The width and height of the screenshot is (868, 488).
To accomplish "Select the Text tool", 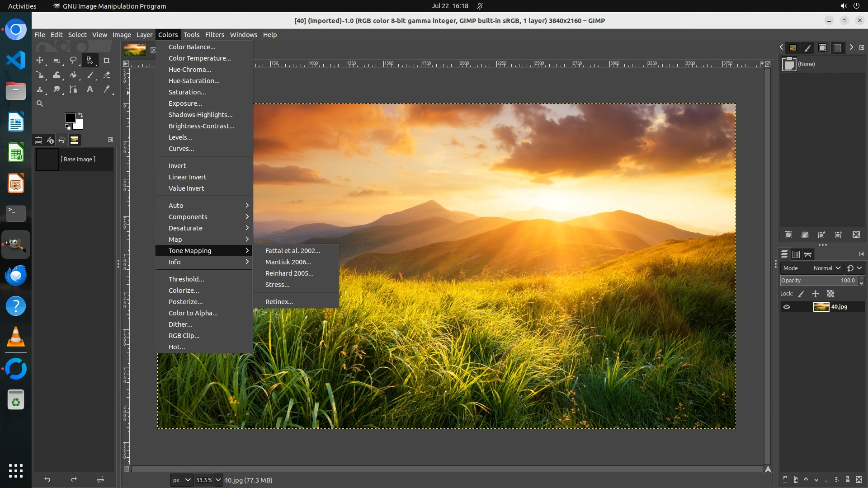I will click(x=90, y=89).
